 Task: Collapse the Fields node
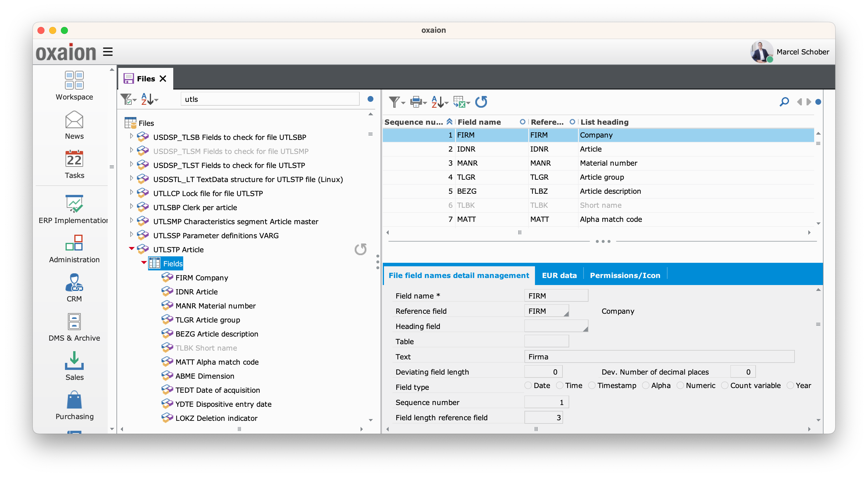(144, 263)
